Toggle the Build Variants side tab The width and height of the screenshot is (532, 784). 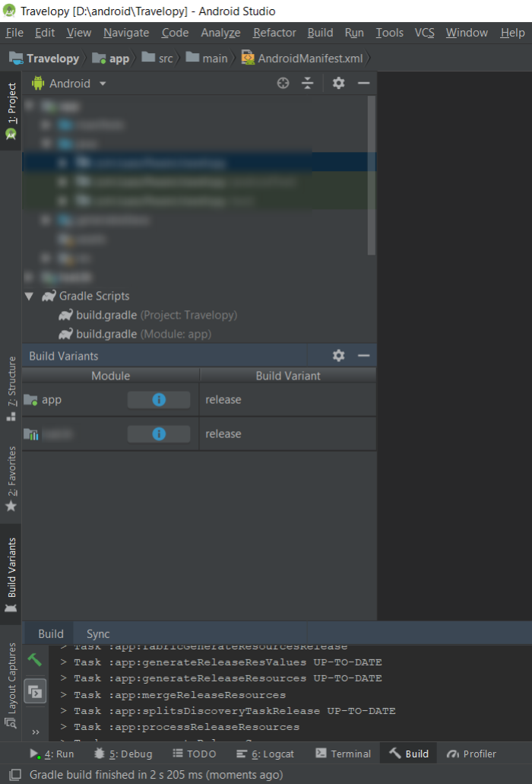pyautogui.click(x=11, y=574)
